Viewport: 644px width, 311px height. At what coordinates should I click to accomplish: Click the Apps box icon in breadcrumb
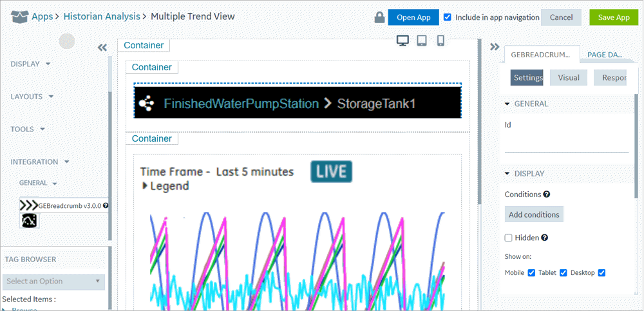coord(20,17)
